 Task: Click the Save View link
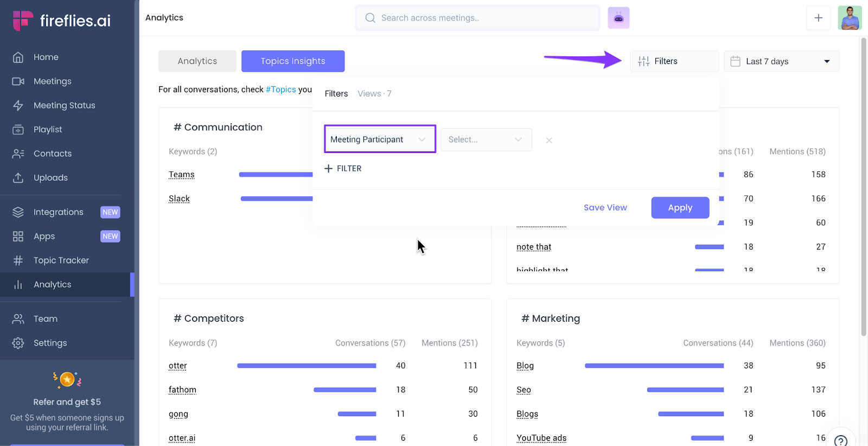tap(605, 208)
